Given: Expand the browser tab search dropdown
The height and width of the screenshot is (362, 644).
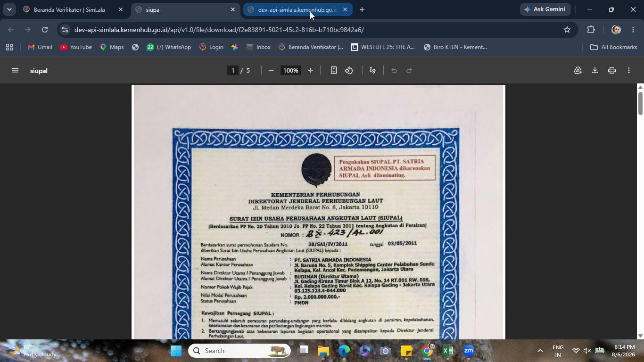Looking at the screenshot, I should [9, 9].
